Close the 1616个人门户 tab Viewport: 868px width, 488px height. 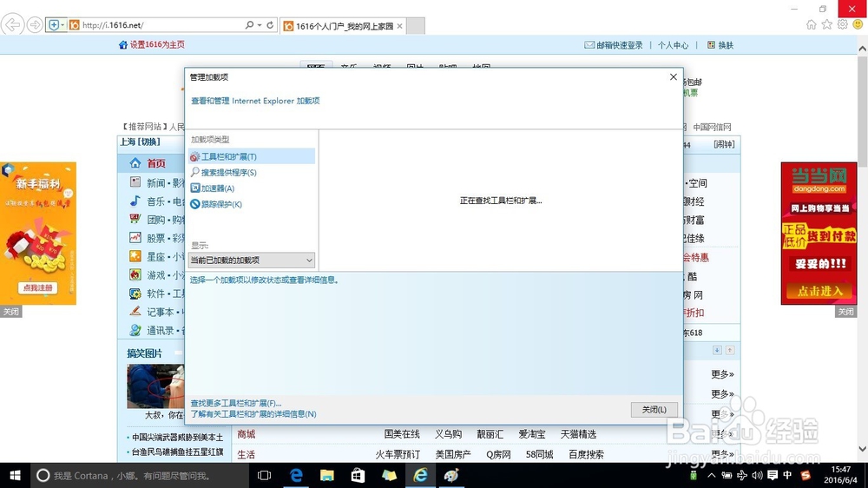click(399, 26)
